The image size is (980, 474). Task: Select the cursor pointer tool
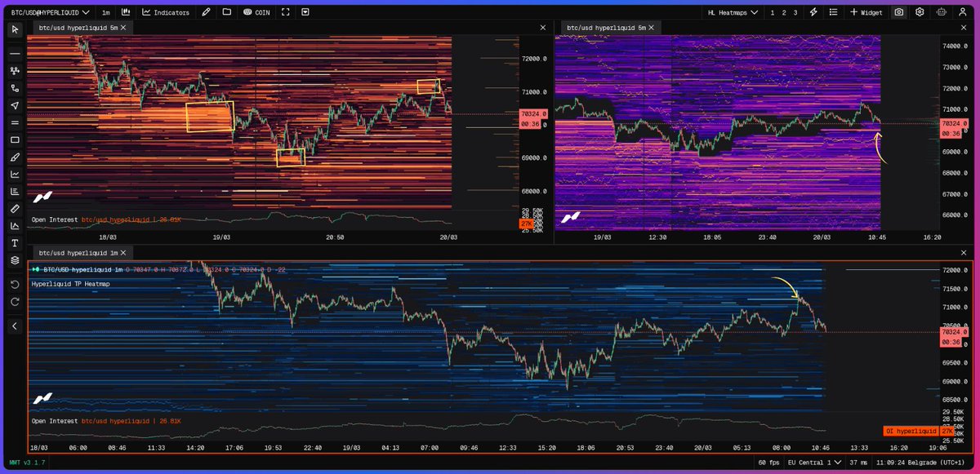pos(15,30)
